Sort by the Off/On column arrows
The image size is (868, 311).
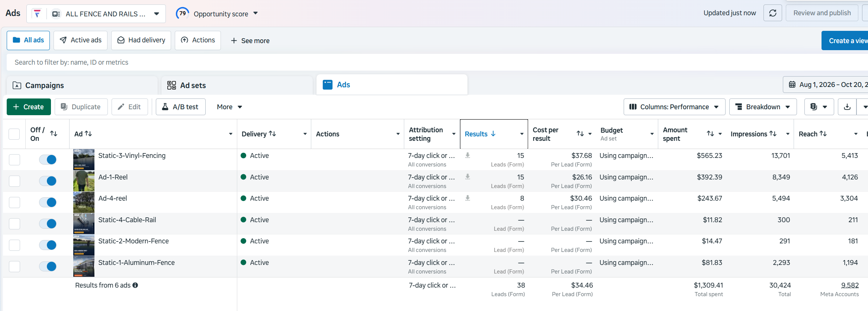(x=54, y=134)
